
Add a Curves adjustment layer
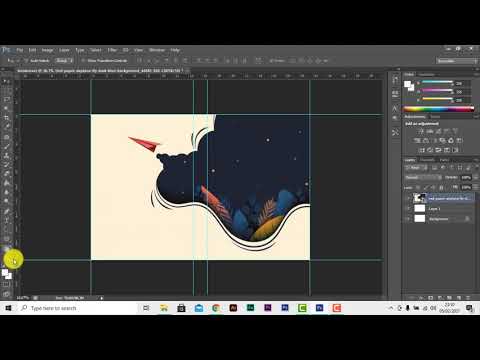pyautogui.click(x=438, y=131)
